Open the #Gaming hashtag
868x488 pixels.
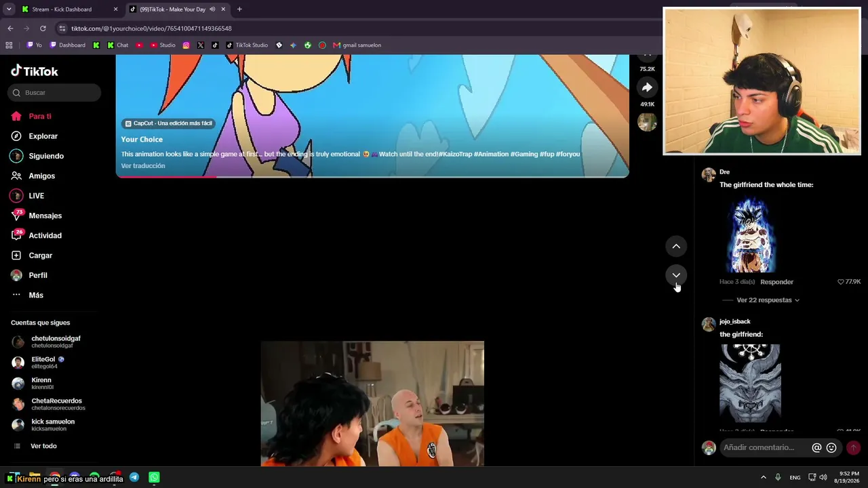tap(524, 155)
